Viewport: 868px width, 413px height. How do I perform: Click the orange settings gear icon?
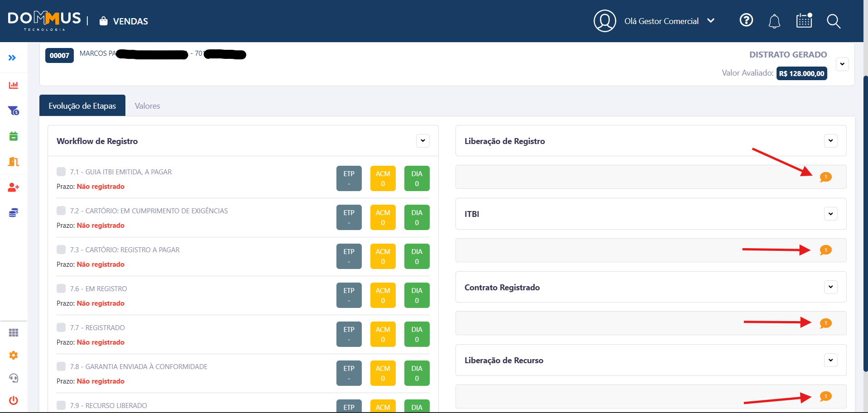[x=14, y=355]
